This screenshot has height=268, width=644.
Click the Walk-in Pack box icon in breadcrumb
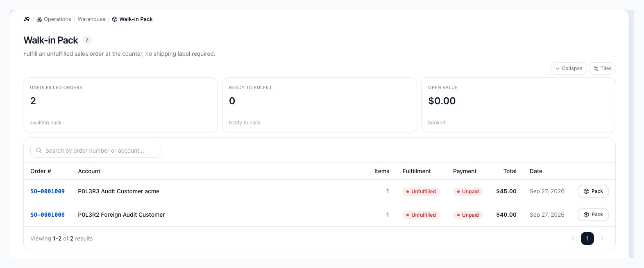(115, 19)
